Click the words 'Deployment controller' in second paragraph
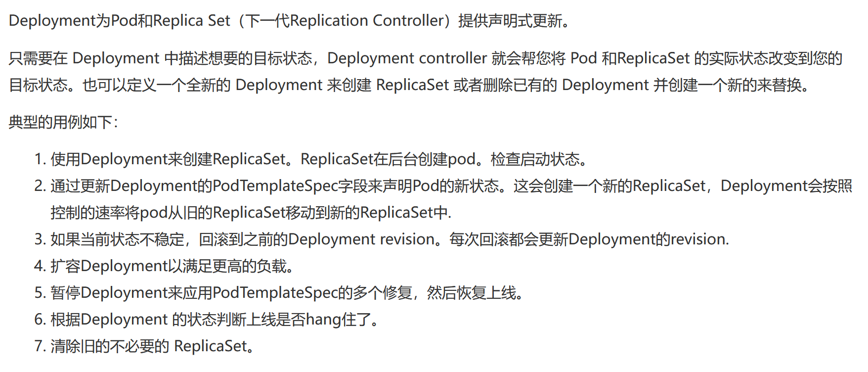 [x=407, y=58]
